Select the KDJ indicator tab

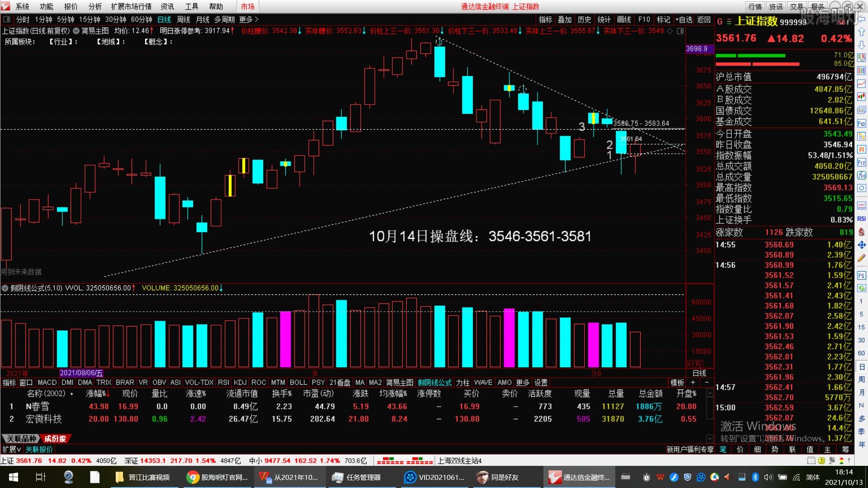(240, 383)
